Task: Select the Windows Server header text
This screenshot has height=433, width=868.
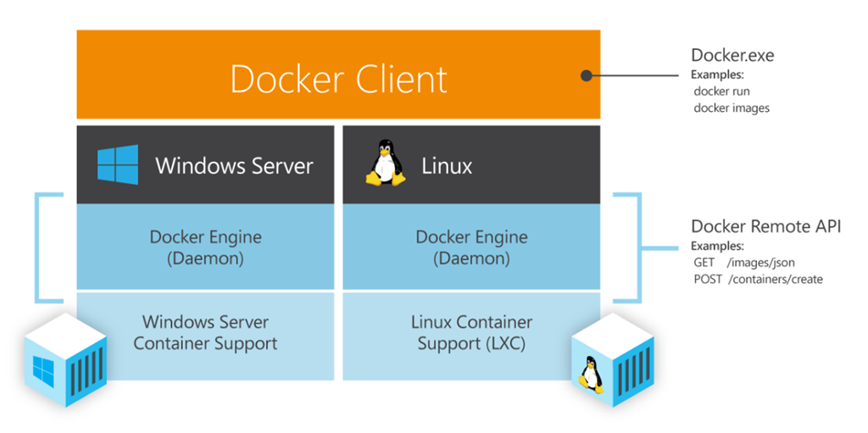Action: click(x=234, y=165)
